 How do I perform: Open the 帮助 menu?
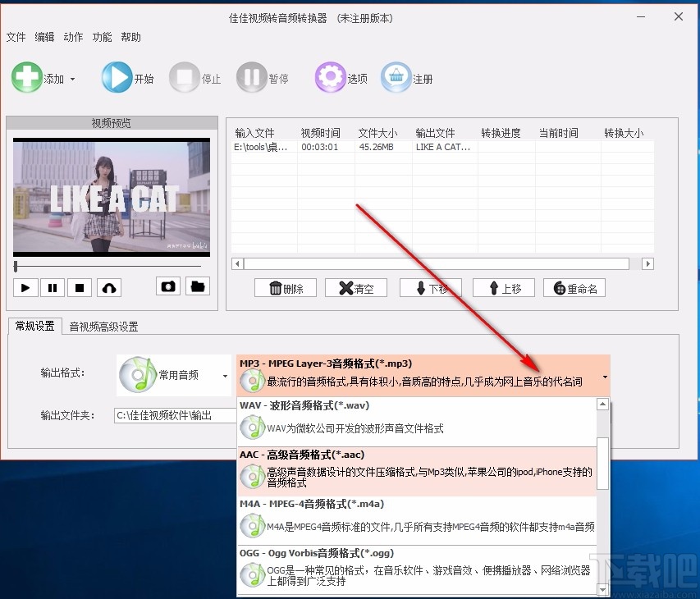point(130,37)
